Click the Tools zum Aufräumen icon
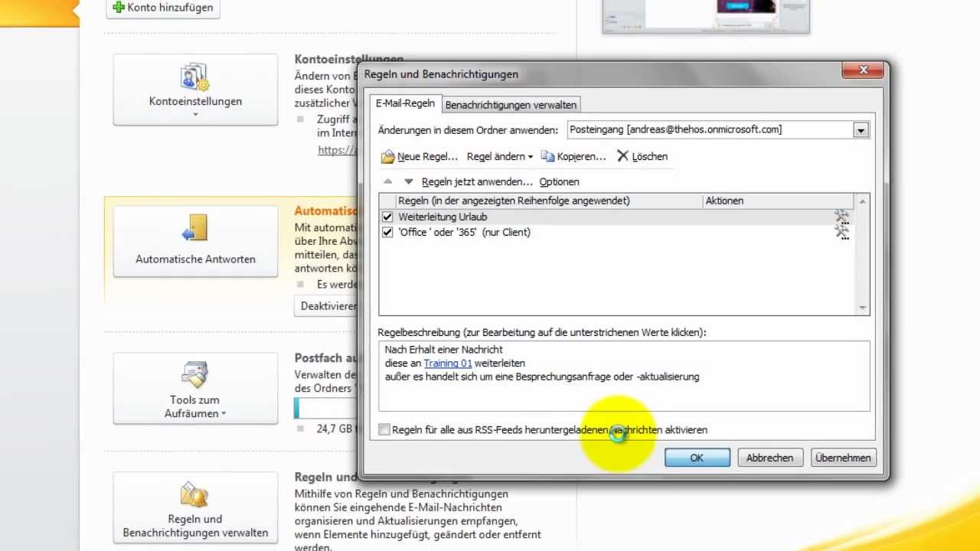 pyautogui.click(x=195, y=375)
